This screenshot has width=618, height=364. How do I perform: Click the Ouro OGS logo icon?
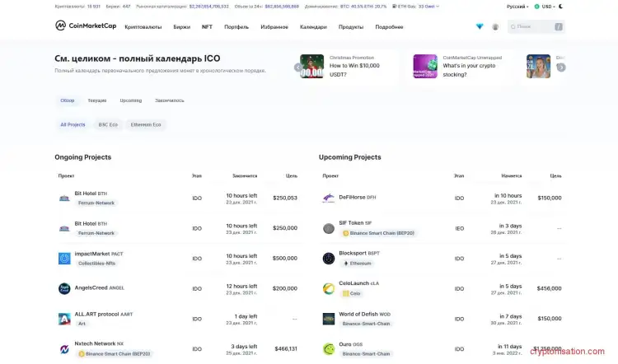[x=328, y=349]
